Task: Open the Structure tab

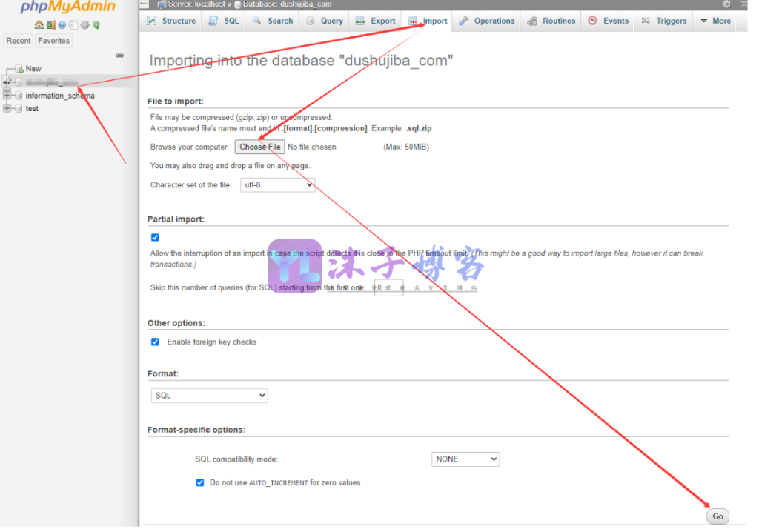Action: pyautogui.click(x=172, y=21)
